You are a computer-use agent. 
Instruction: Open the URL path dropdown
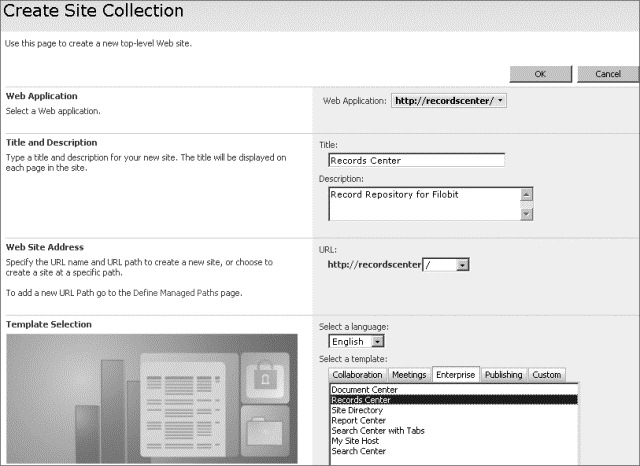(x=446, y=265)
